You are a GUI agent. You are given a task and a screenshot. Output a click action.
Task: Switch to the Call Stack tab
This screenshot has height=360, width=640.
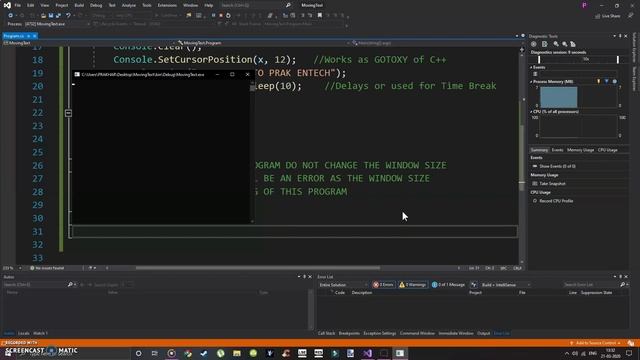click(x=327, y=333)
